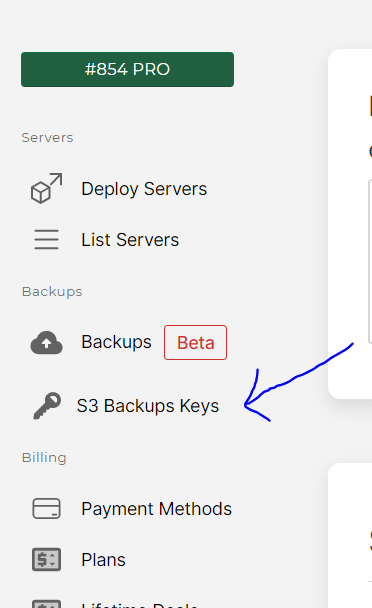The image size is (372, 608).
Task: Click the Backups section heading text
Action: tap(52, 292)
